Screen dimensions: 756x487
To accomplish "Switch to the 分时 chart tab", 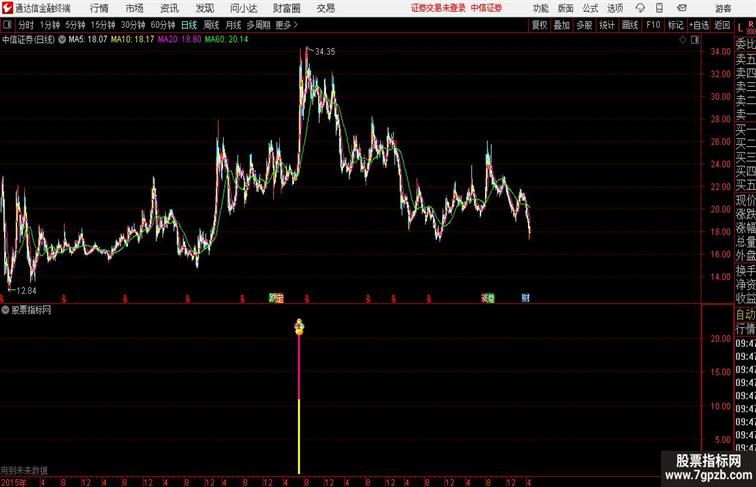I will pyautogui.click(x=26, y=25).
